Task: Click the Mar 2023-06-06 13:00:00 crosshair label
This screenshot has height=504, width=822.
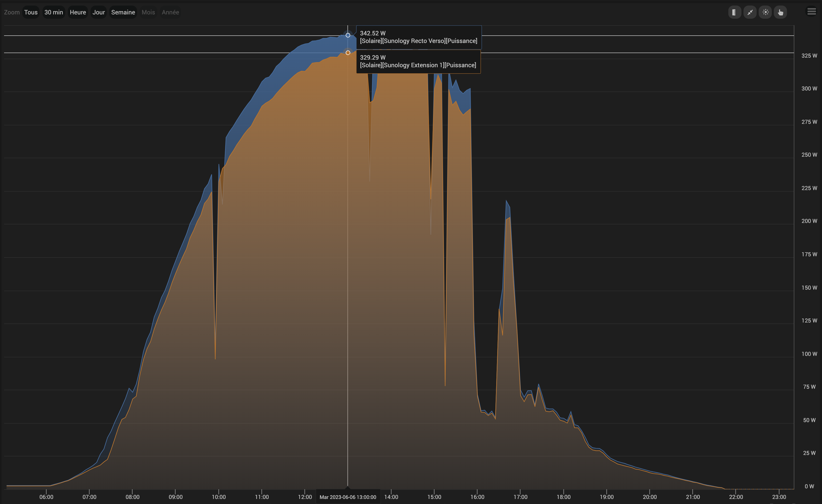Action: (x=348, y=497)
